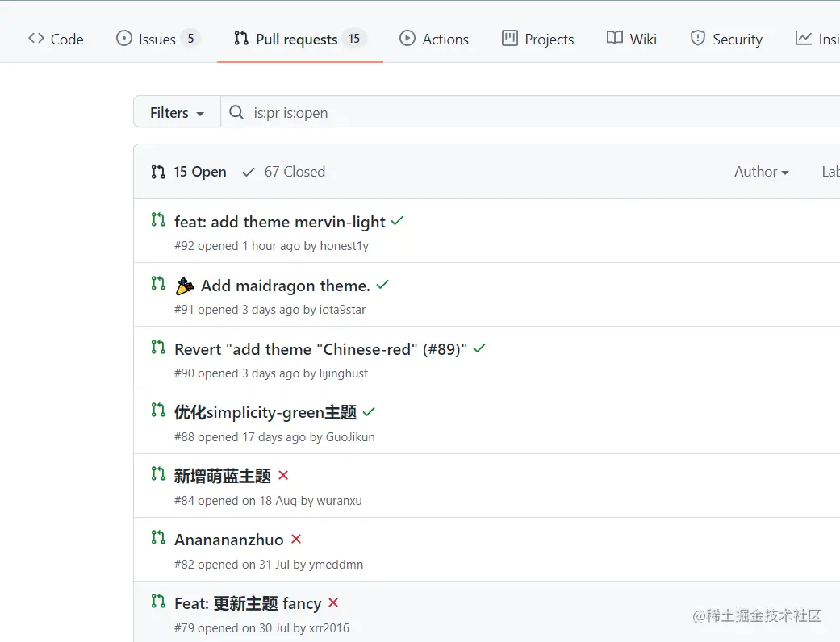Open author wuranxu's pull requests
The width and height of the screenshot is (840, 642).
coord(340,501)
